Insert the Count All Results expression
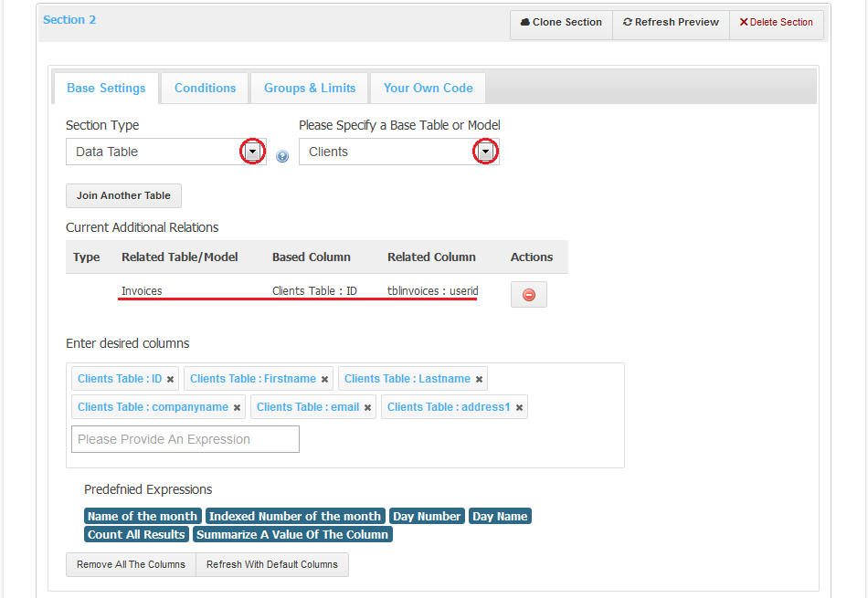Viewport: 868px width, 598px height. pyautogui.click(x=136, y=534)
